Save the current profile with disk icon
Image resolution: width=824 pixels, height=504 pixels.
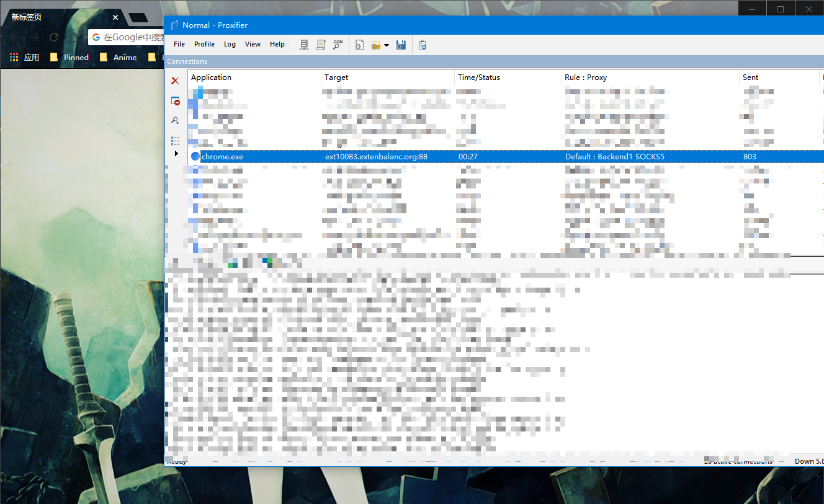[401, 44]
